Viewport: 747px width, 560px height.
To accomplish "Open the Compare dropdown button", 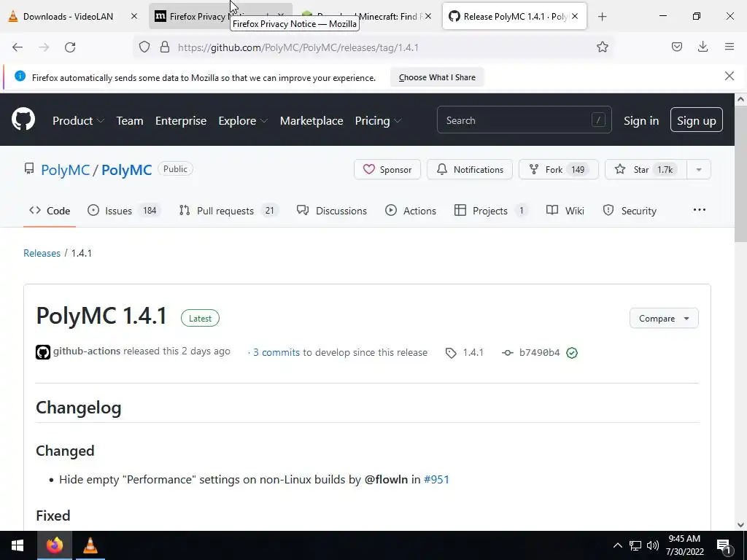I will 664,318.
